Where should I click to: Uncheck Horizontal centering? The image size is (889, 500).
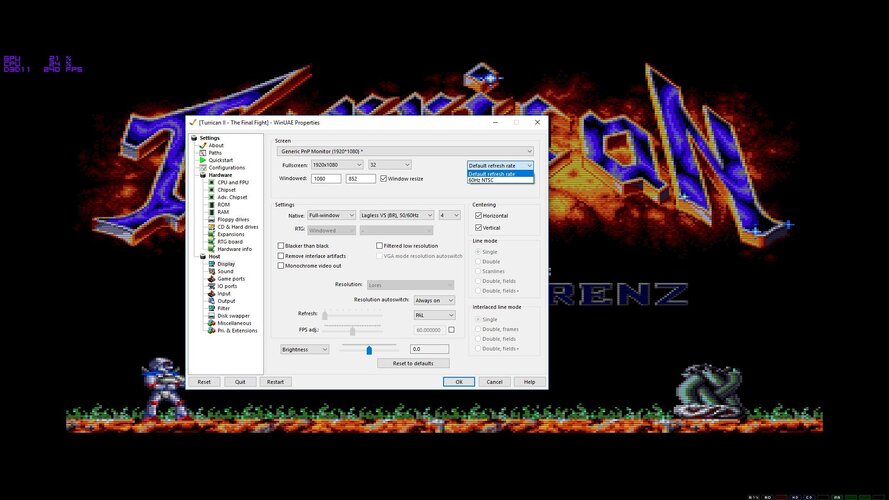point(479,215)
